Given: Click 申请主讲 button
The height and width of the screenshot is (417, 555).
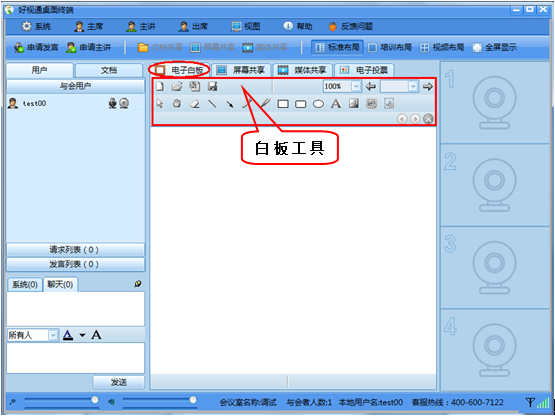Looking at the screenshot, I should (x=88, y=47).
